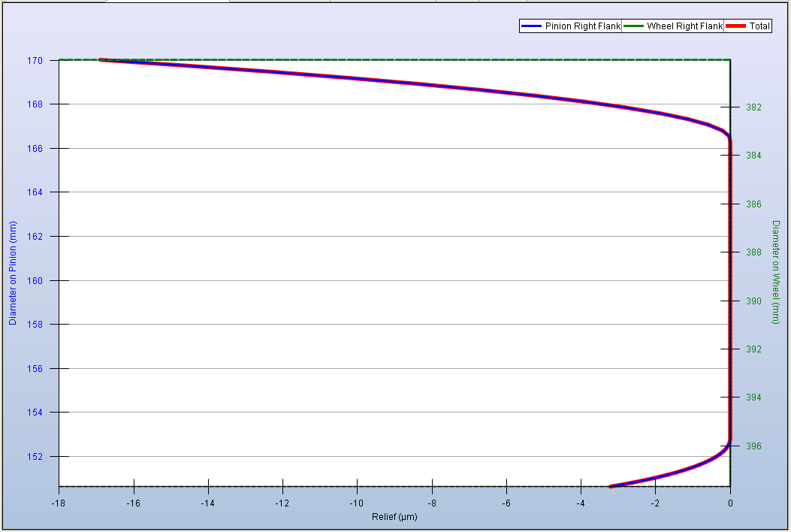Click the curve's bottom endpoint near -3 µm
Image resolution: width=791 pixels, height=532 pixels.
[x=611, y=486]
